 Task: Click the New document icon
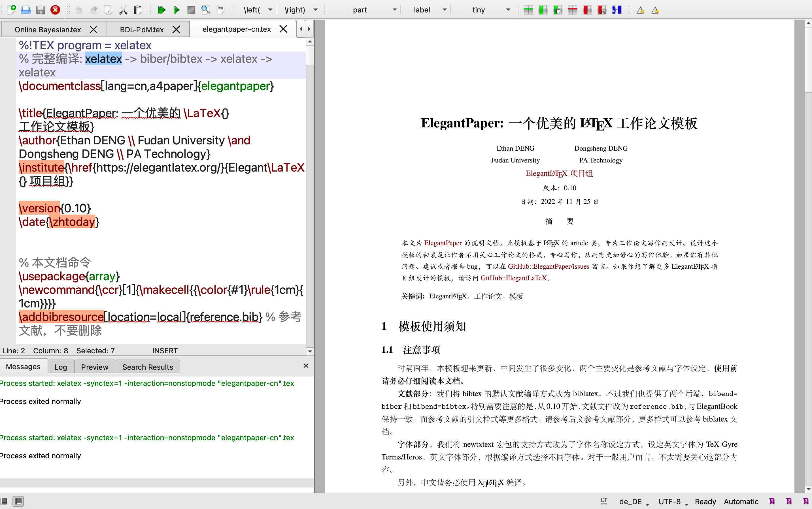point(11,10)
